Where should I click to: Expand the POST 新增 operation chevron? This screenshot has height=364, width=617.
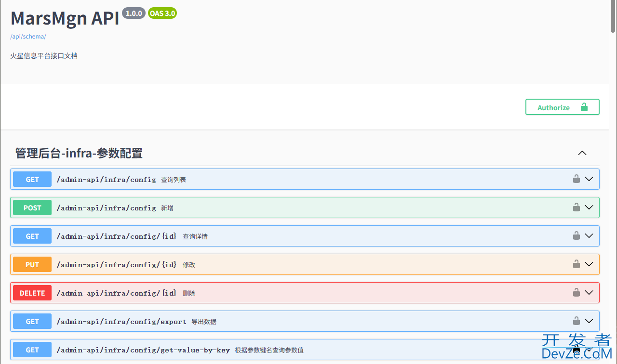pos(589,208)
